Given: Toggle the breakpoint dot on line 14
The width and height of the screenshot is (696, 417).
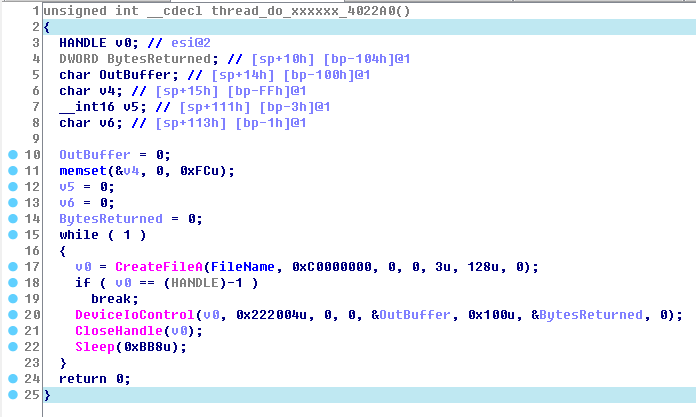Looking at the screenshot, I should pyautogui.click(x=13, y=218).
